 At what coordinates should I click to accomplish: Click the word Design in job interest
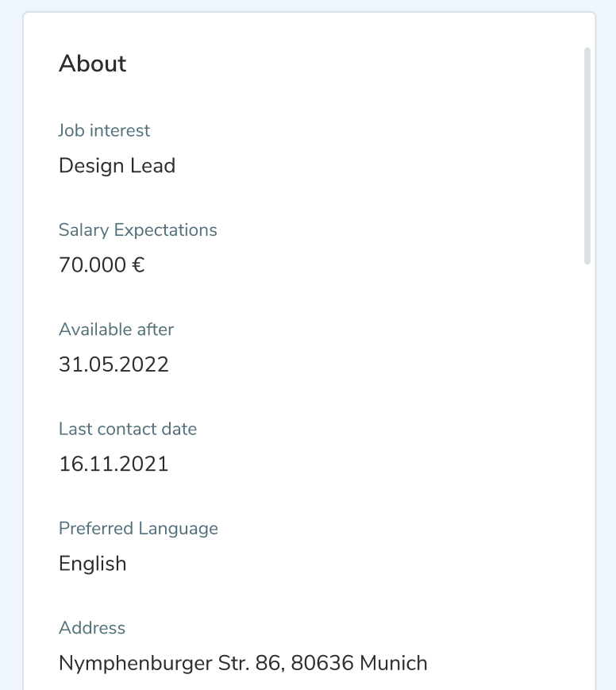click(92, 166)
